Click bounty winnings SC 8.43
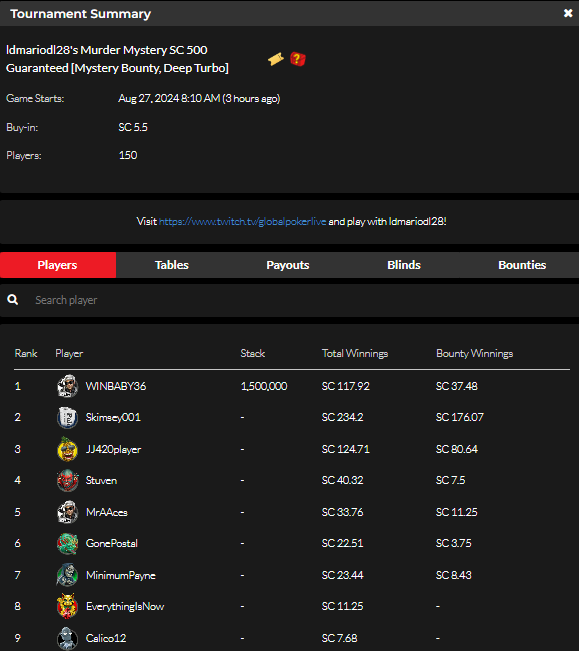This screenshot has width=579, height=651. pos(454,575)
